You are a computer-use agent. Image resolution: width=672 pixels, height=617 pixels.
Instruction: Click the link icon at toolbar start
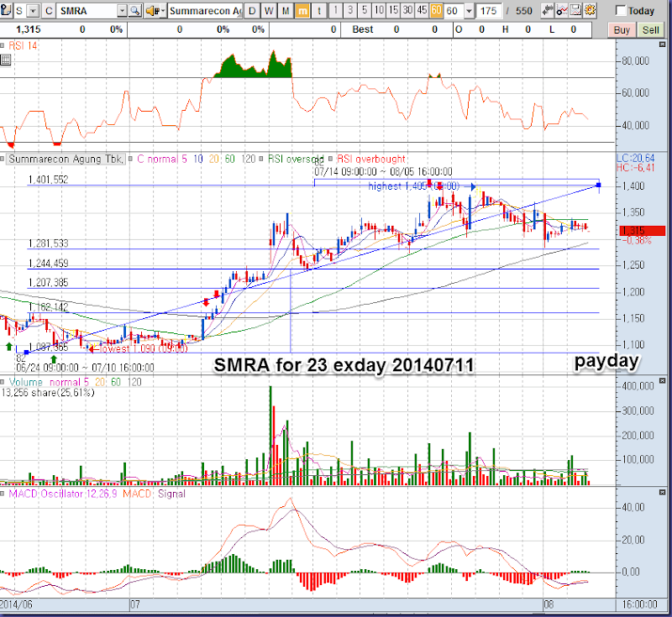point(8,11)
